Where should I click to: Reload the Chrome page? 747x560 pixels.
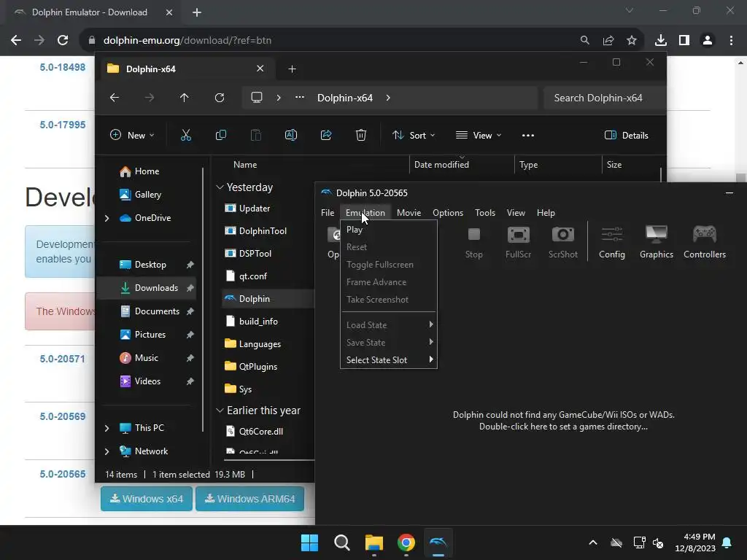pyautogui.click(x=63, y=41)
